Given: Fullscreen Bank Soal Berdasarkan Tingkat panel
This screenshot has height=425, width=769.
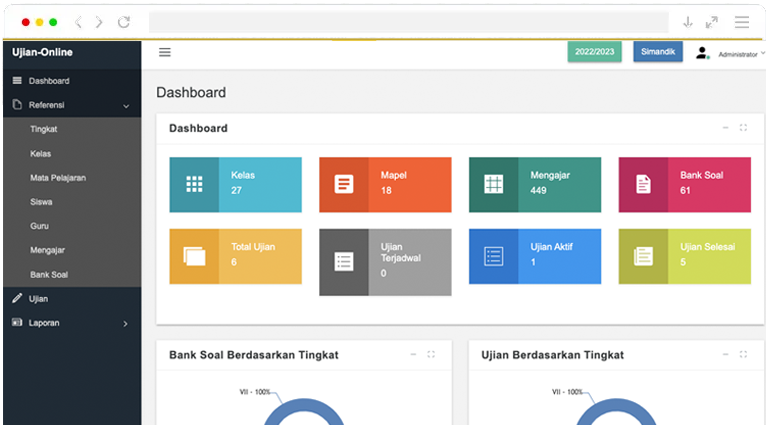Looking at the screenshot, I should 431,354.
